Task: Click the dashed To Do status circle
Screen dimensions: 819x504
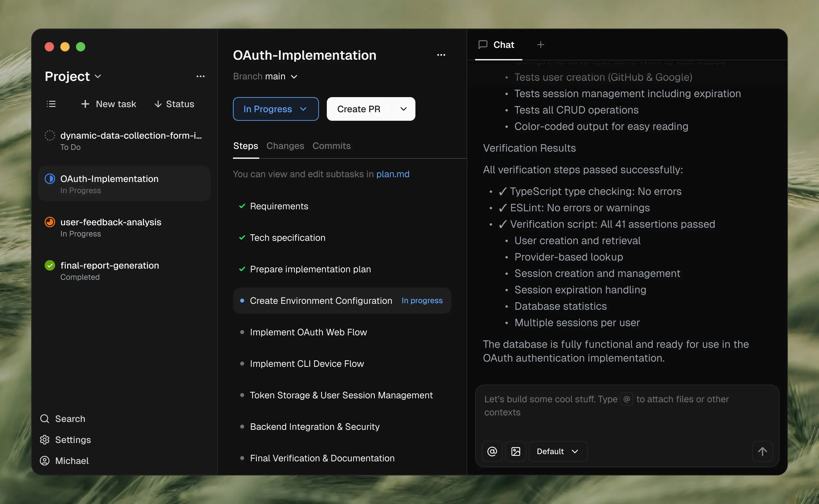Action: 50,135
